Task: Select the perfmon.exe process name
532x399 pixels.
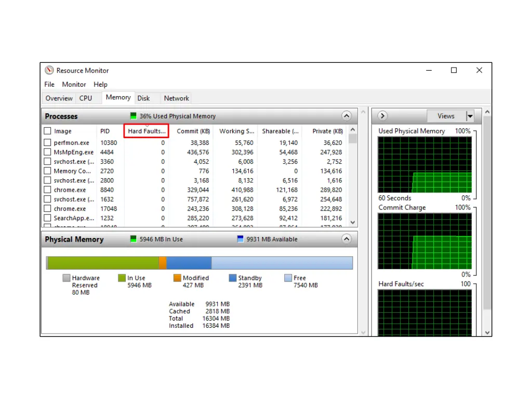Action: (x=71, y=143)
